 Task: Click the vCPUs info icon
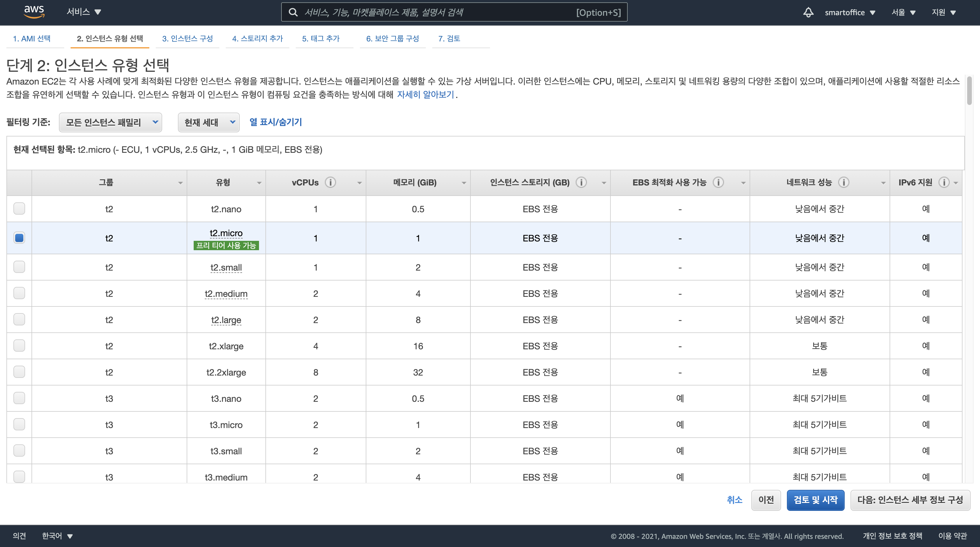[330, 183]
